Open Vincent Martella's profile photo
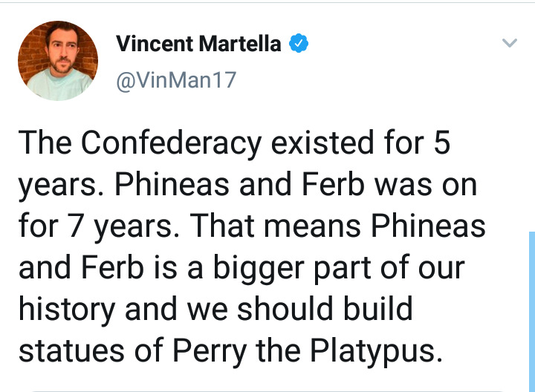 click(58, 61)
